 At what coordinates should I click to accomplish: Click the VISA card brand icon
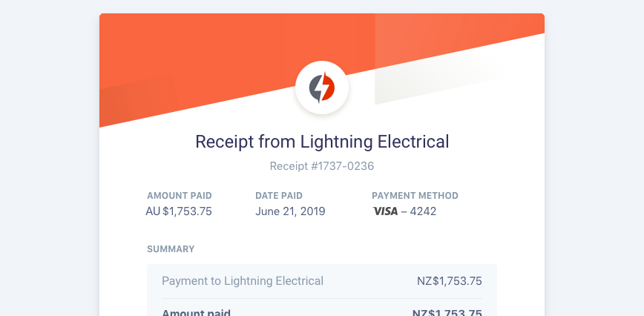pos(385,211)
